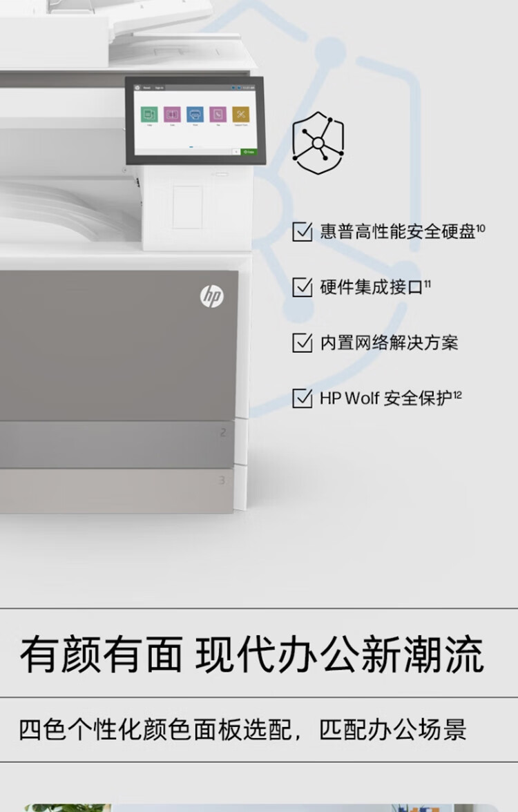Screen dimensions: 518x812
Task: Tap the Fax phone icon on printer screen
Action: [x=218, y=115]
